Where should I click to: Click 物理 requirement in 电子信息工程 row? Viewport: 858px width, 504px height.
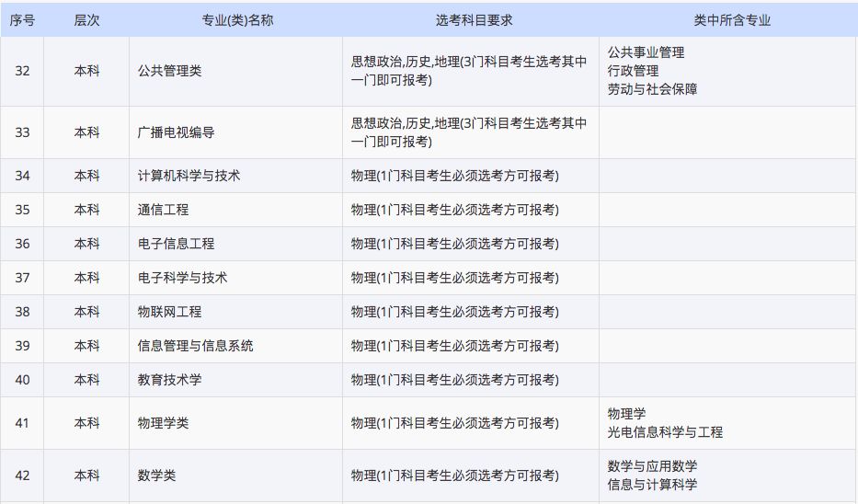[454, 244]
